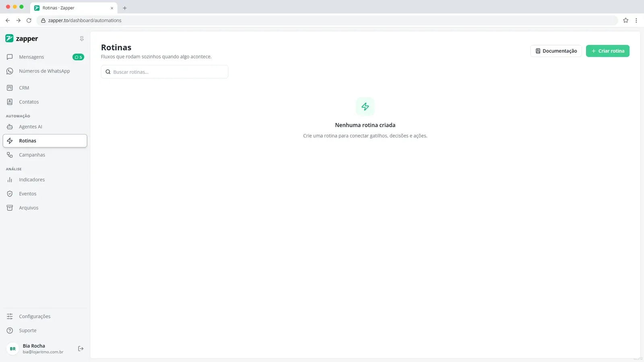The width and height of the screenshot is (644, 362).
Task: Bookmark this page with the star icon
Action: [625, 21]
